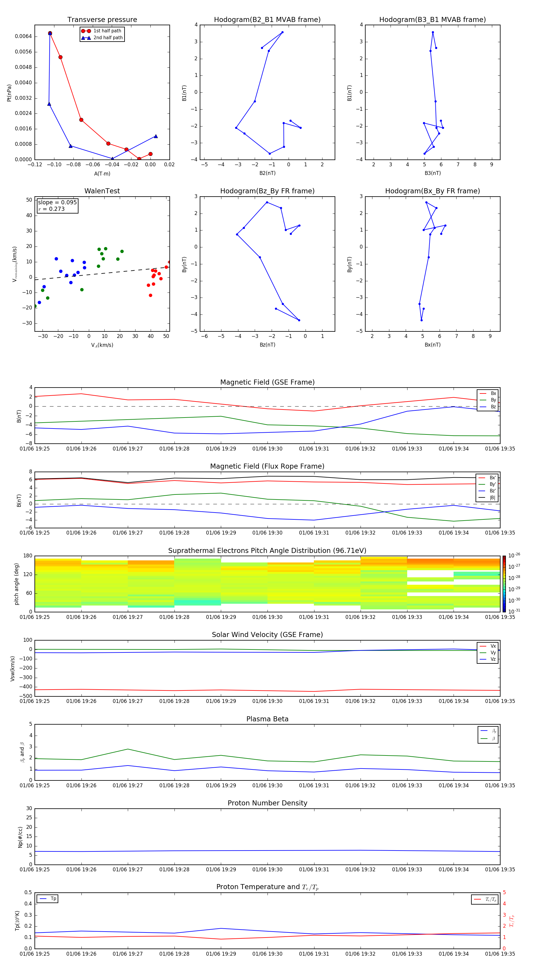Click the 'WalenTest' plot title
This screenshot has width=535, height=980.
click(102, 191)
